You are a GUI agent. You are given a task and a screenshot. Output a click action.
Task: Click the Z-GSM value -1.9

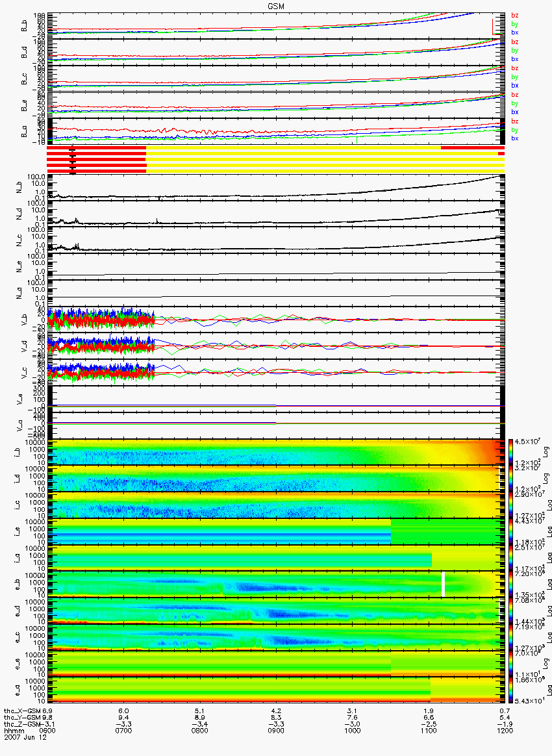504,724
